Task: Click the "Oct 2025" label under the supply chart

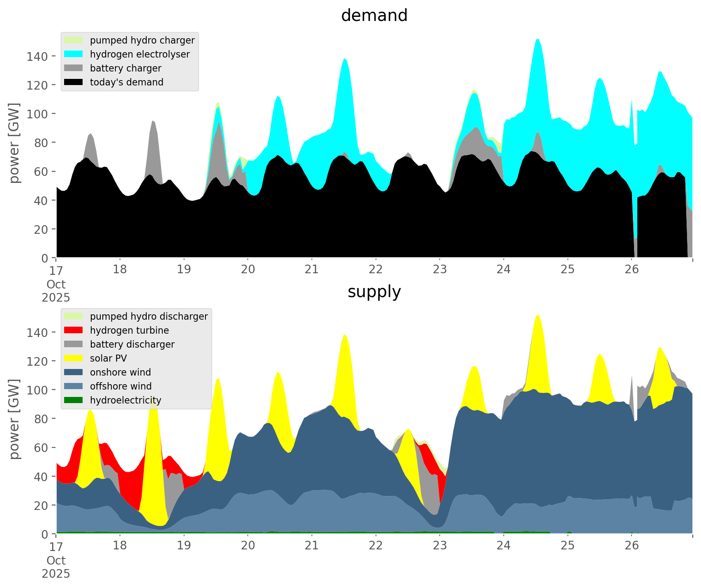Action: [x=56, y=567]
